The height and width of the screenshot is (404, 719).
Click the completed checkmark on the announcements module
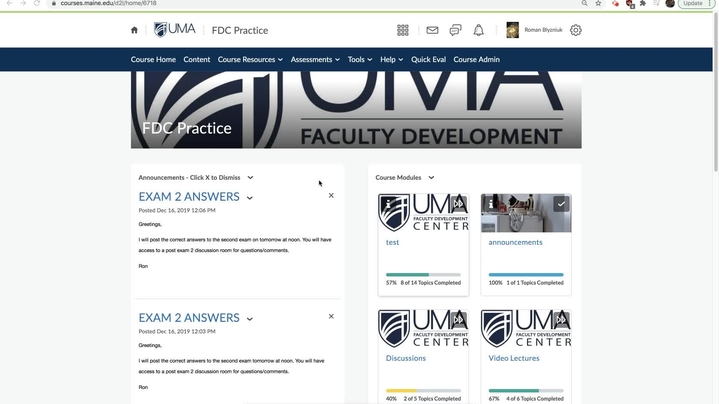(x=561, y=204)
